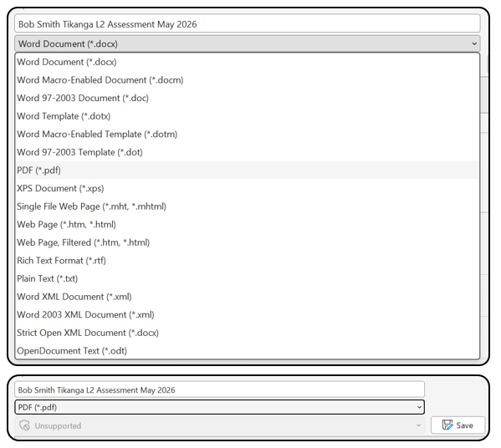Viewport: 501px width, 448px height.
Task: Select Rich Text Format (*.rtf)
Action: pos(248,261)
